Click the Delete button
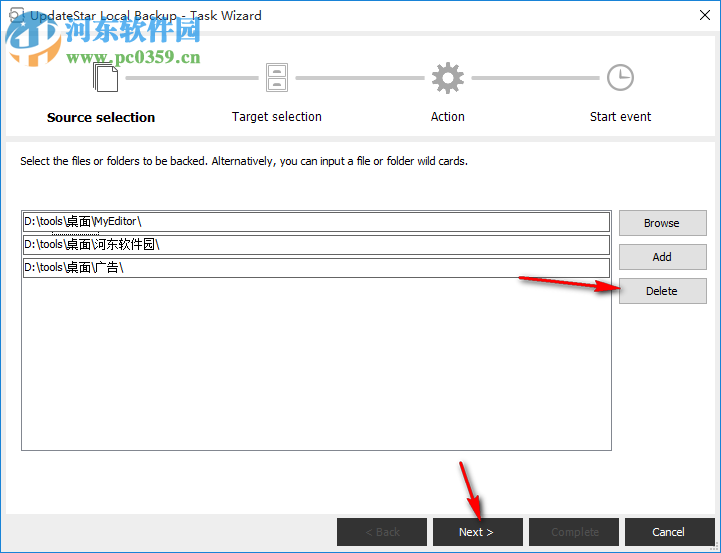This screenshot has width=721, height=553. tap(662, 291)
